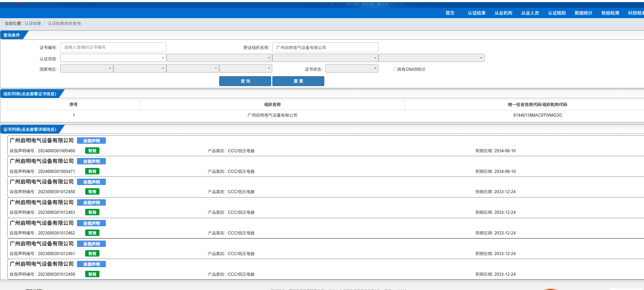This screenshot has height=290, width=644.
Task: Click 自我声明 badge on certificate 2024000301005471
Action: (91, 162)
